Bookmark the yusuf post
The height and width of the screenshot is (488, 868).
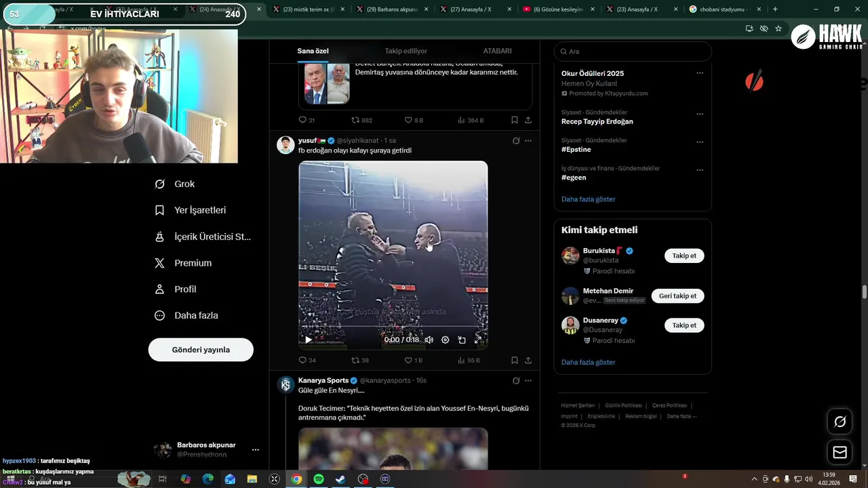515,361
